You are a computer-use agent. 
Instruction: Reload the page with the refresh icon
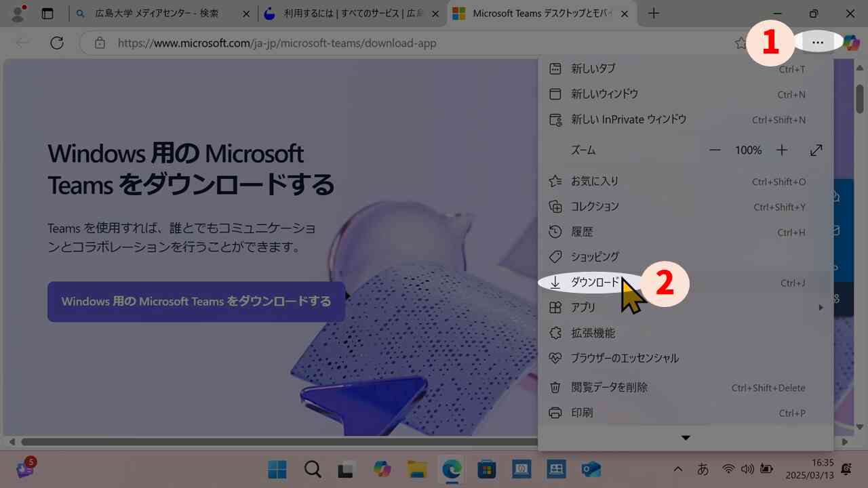click(x=57, y=42)
